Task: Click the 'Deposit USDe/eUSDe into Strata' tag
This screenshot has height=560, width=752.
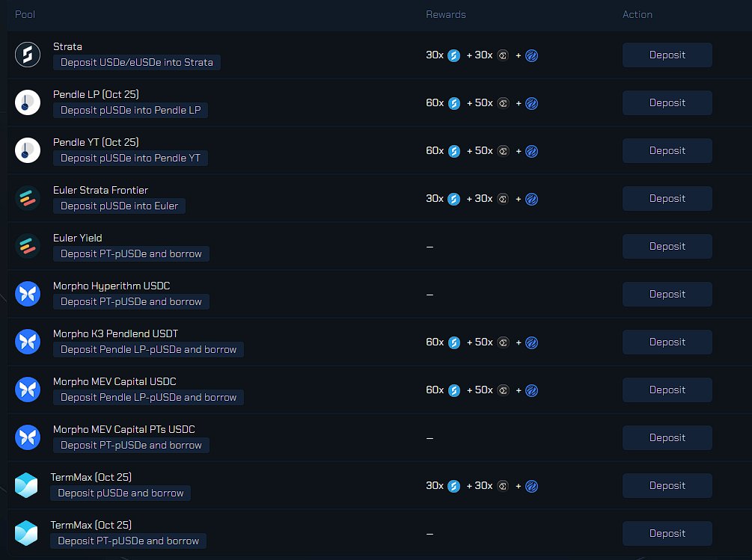Action: click(136, 63)
